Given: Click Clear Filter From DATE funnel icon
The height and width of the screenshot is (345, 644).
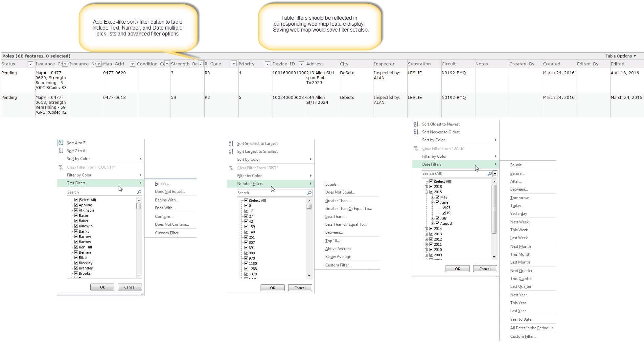Looking at the screenshot, I should click(x=416, y=149).
